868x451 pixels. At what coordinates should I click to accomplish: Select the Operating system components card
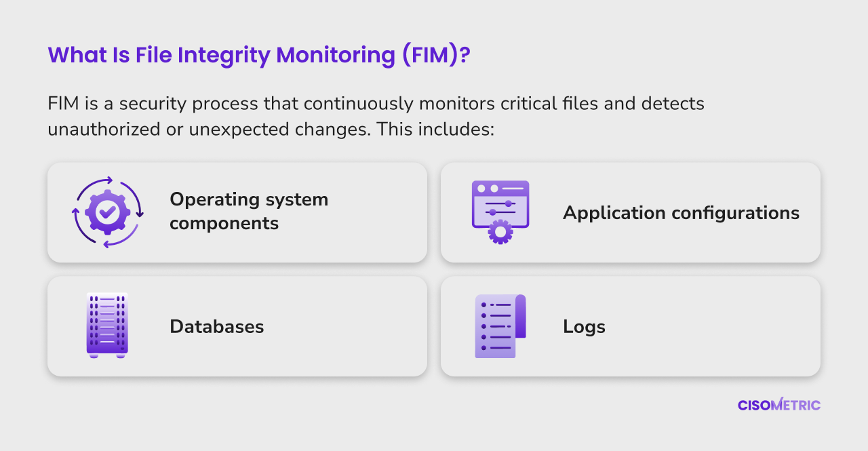point(237,212)
